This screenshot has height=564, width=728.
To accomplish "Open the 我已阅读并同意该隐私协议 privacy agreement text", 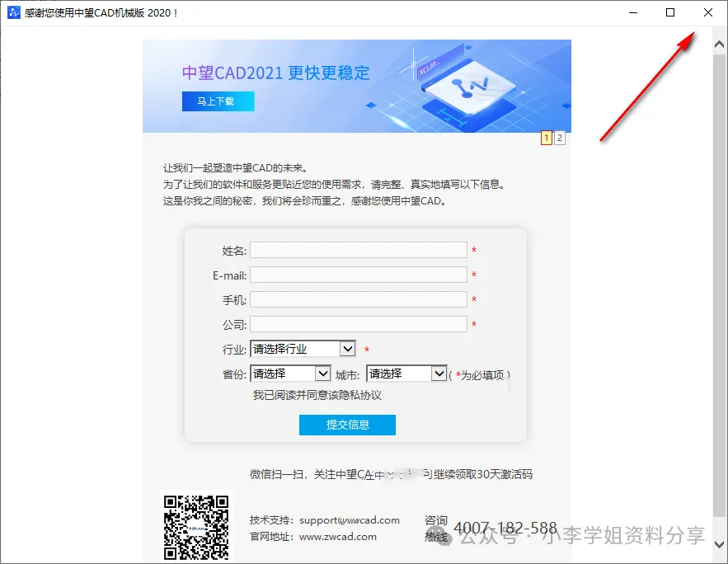I will pos(317,395).
